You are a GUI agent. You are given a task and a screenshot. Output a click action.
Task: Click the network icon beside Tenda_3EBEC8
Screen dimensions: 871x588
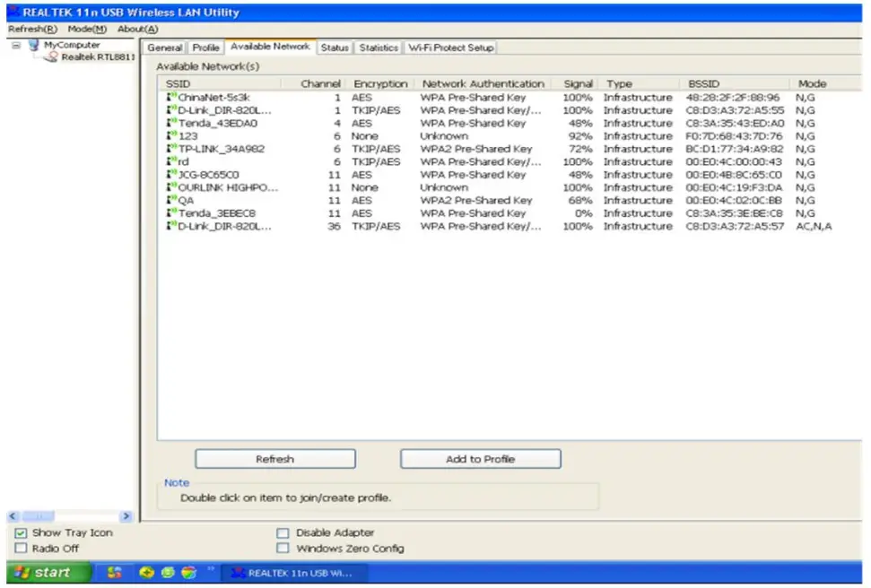click(x=171, y=212)
